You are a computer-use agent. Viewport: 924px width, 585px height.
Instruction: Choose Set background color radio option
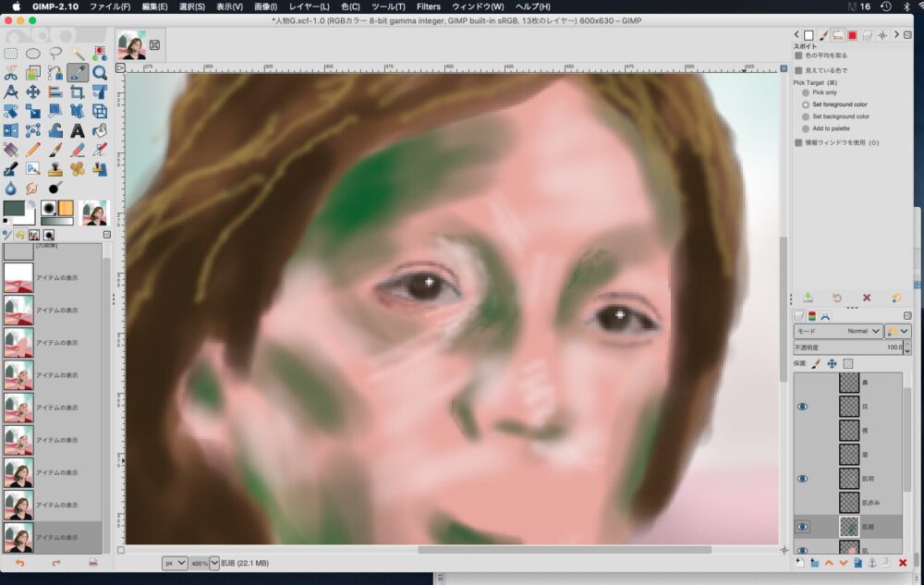[x=806, y=116]
